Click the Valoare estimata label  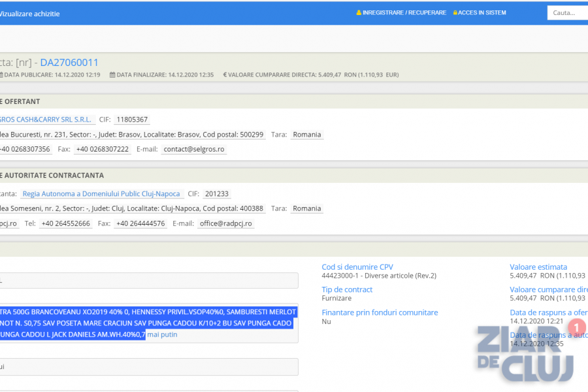(538, 267)
